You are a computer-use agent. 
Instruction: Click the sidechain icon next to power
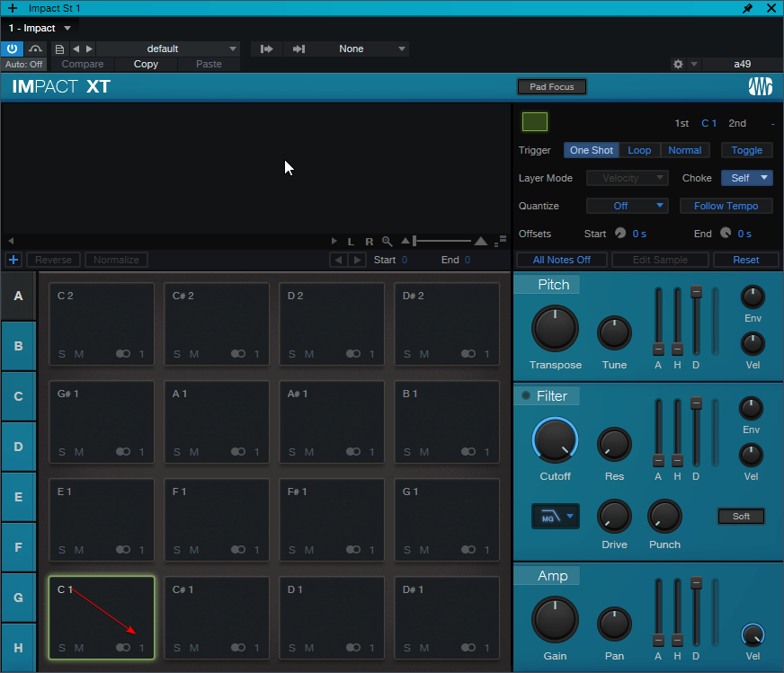tap(35, 49)
